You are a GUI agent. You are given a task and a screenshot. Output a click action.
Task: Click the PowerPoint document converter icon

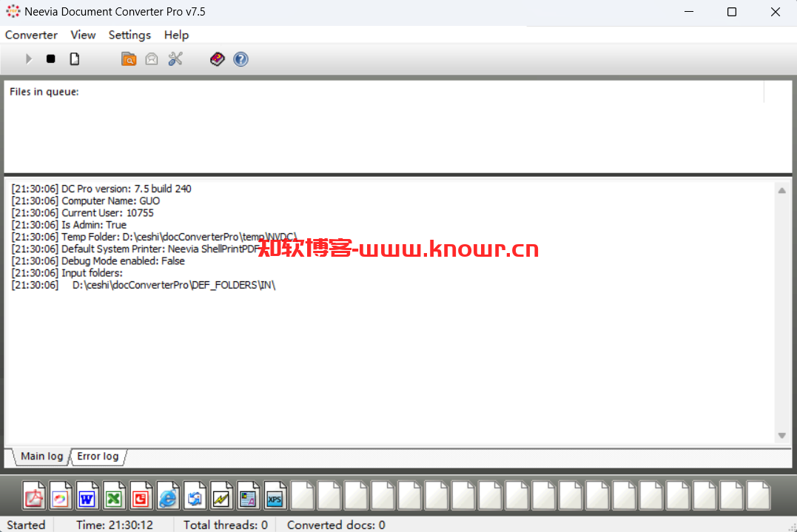point(141,496)
